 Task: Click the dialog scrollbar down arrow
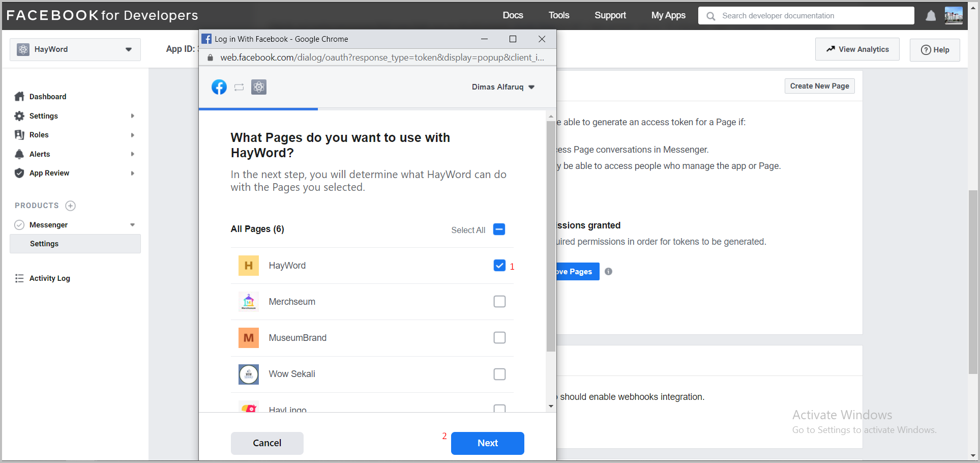point(551,407)
